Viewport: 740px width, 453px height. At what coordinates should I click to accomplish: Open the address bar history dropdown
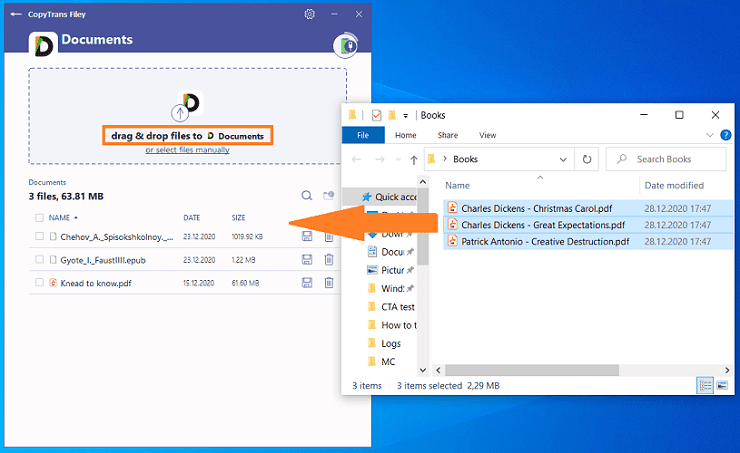[563, 159]
